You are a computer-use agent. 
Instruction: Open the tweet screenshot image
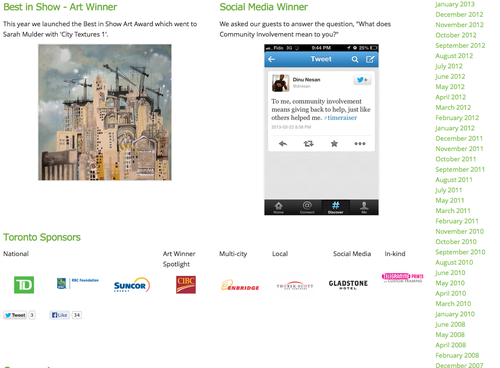pos(321,130)
